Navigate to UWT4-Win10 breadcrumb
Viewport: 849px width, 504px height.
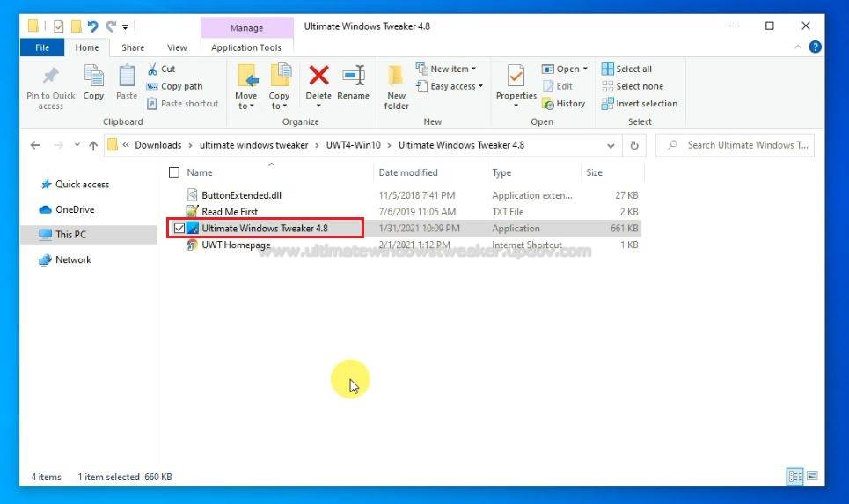click(353, 145)
